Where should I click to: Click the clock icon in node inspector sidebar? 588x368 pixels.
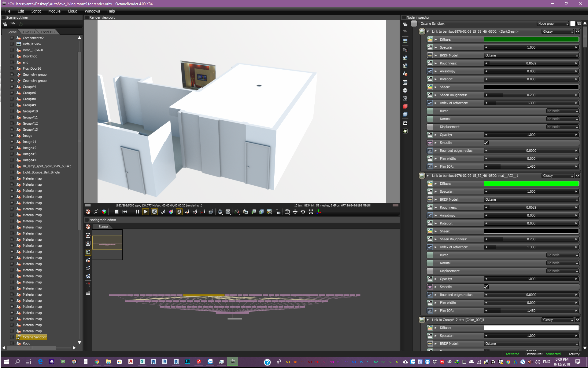pos(405,90)
